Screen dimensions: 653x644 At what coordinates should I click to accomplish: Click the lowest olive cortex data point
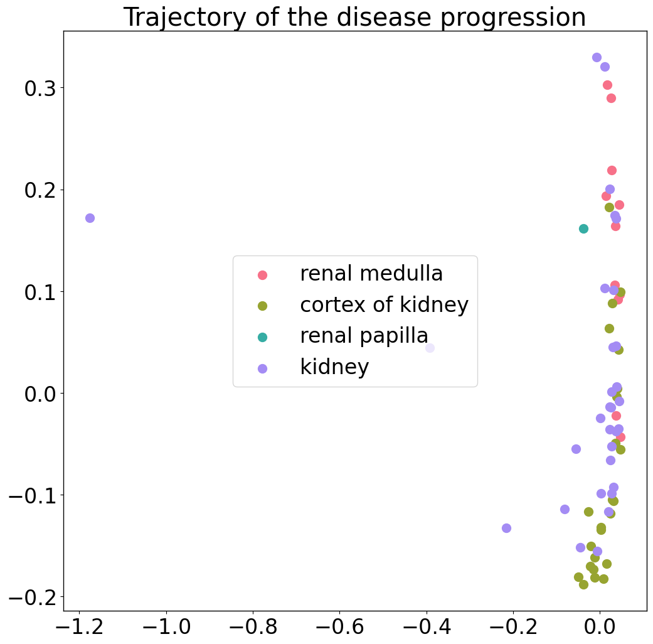pos(583,585)
